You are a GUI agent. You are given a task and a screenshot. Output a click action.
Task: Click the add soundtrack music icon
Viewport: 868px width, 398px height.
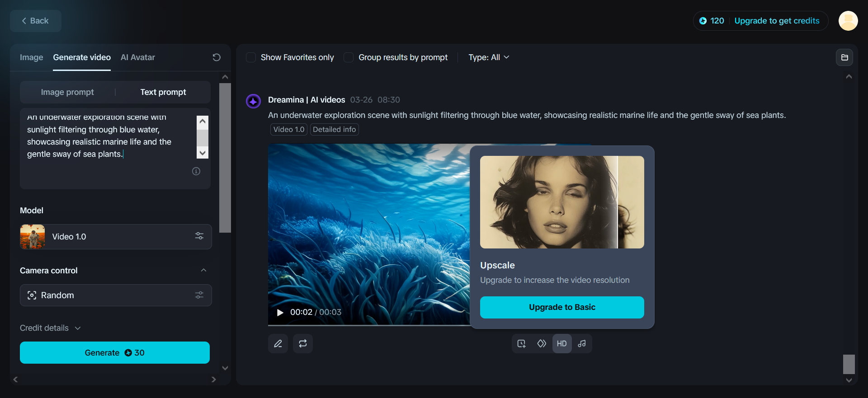582,344
